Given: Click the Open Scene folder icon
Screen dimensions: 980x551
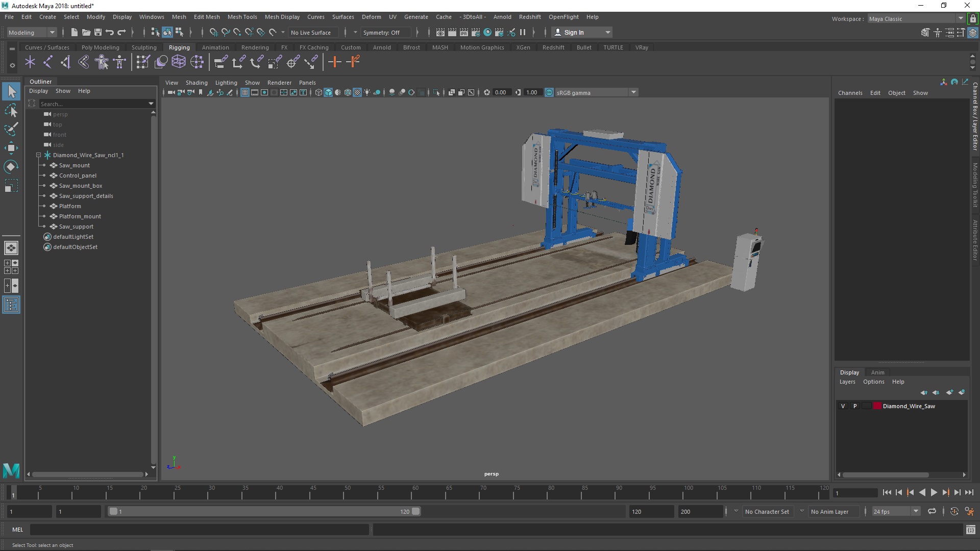Looking at the screenshot, I should click(x=86, y=32).
